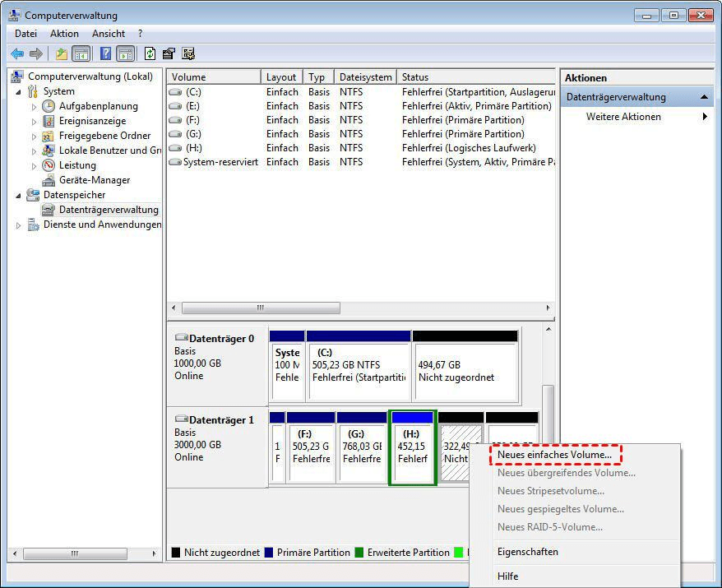Collapse the System tree node

pos(18,92)
